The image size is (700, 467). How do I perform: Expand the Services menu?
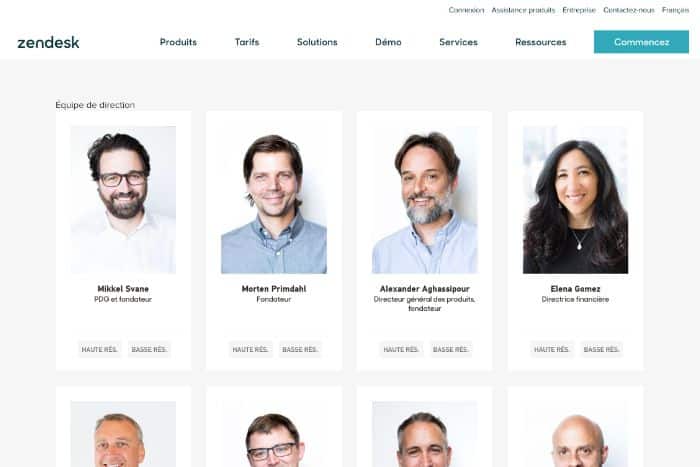(458, 42)
